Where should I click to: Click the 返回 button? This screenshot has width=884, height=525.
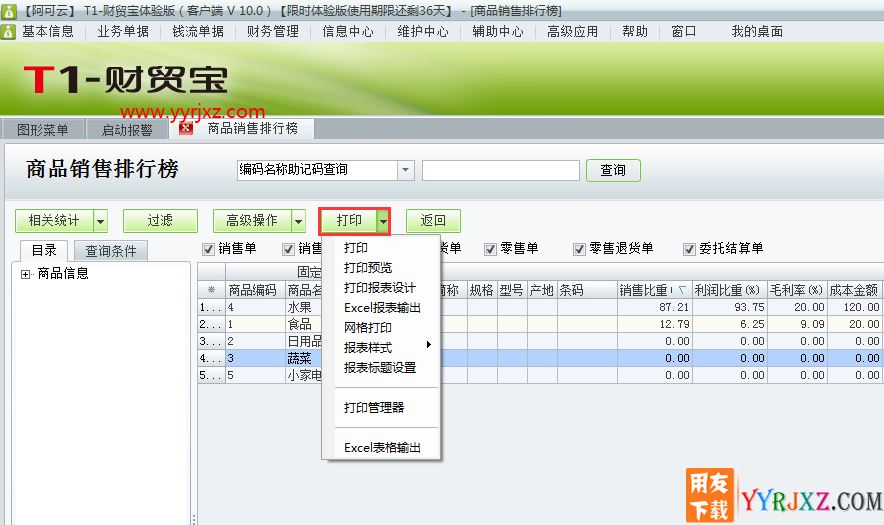(x=433, y=221)
